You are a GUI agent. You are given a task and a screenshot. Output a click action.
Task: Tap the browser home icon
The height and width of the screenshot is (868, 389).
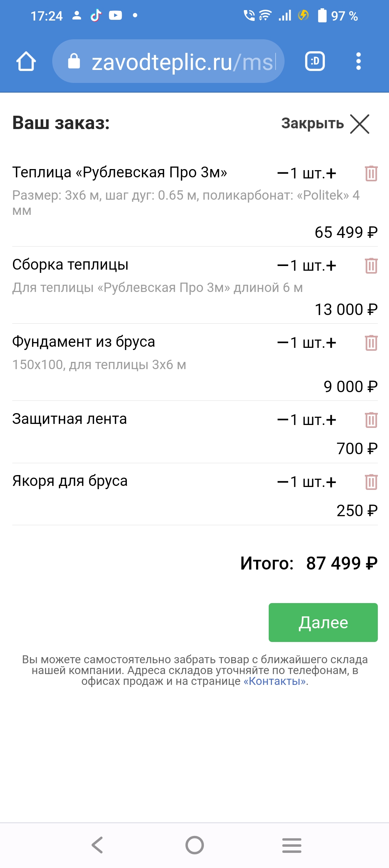[x=26, y=62]
